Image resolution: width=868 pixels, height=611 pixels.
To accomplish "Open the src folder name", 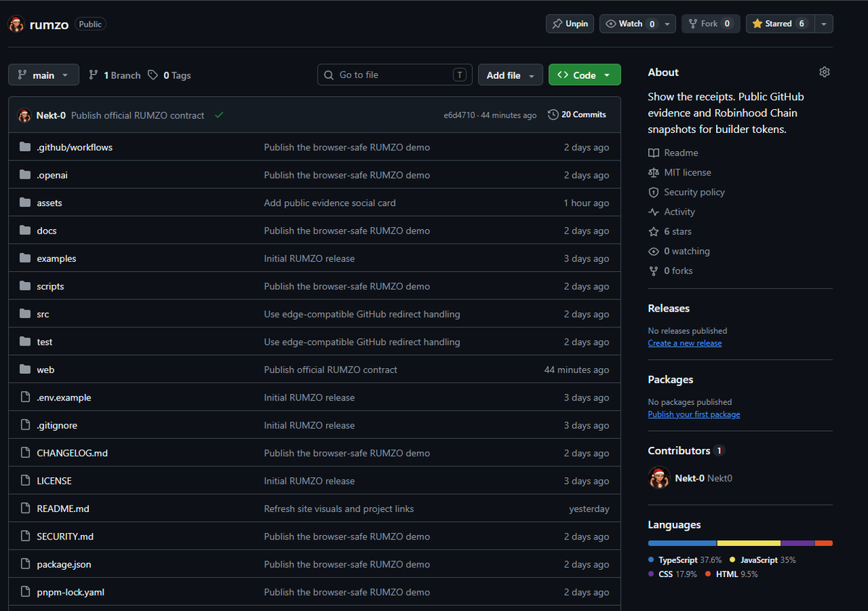I will coord(43,314).
